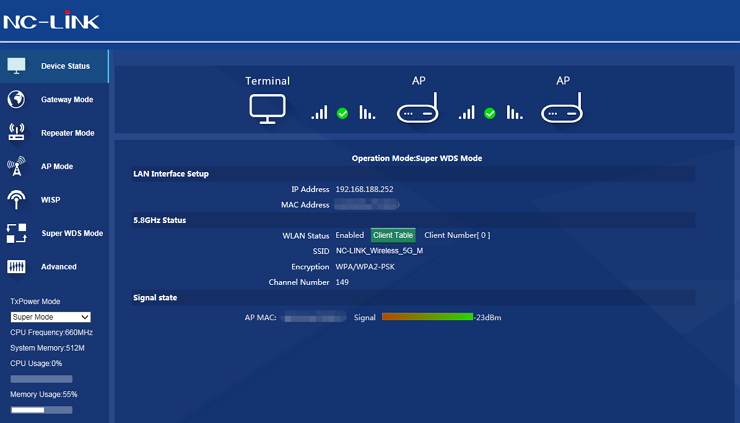Click the AP Mode antenna tower icon
740x423 pixels.
tap(16, 166)
